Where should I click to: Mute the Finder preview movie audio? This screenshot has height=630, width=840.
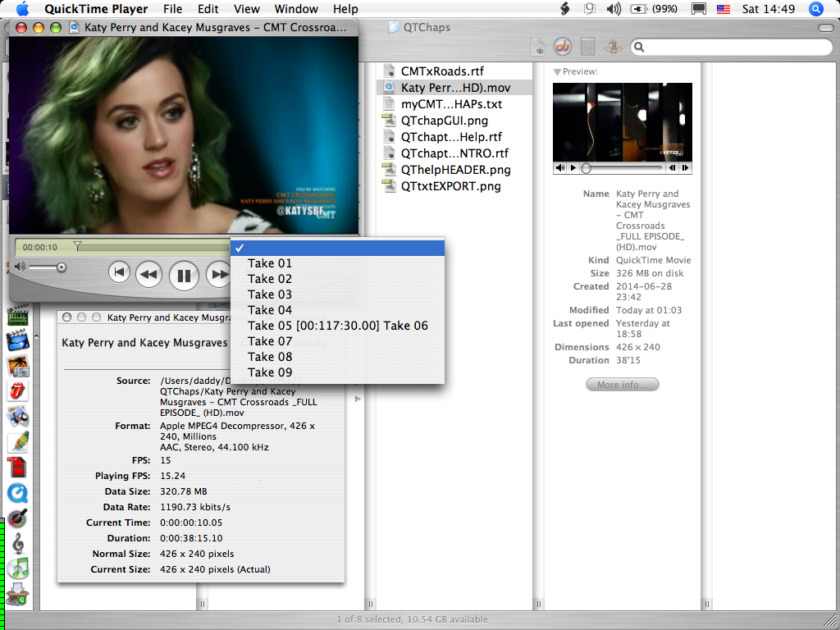(x=560, y=167)
